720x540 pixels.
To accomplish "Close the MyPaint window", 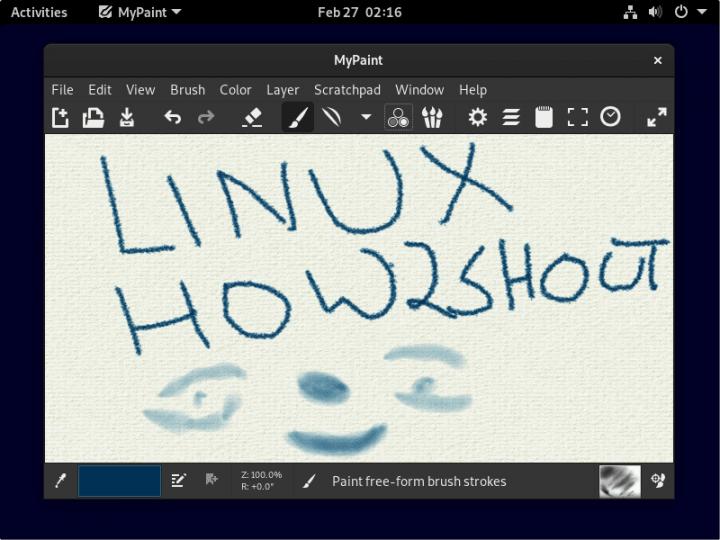I will [x=658, y=60].
